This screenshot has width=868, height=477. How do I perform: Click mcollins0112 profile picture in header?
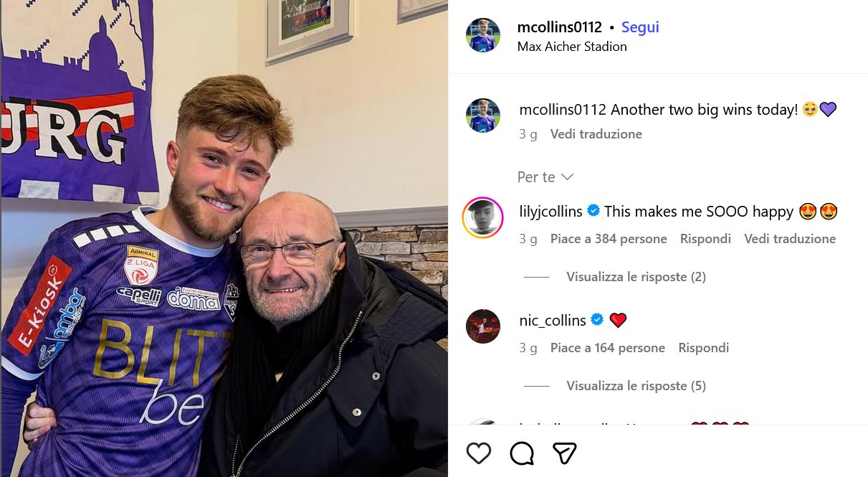click(x=483, y=35)
